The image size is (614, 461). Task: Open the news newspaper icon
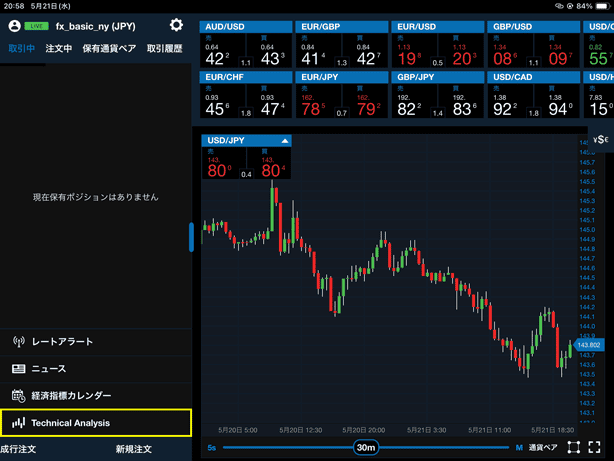pos(18,369)
